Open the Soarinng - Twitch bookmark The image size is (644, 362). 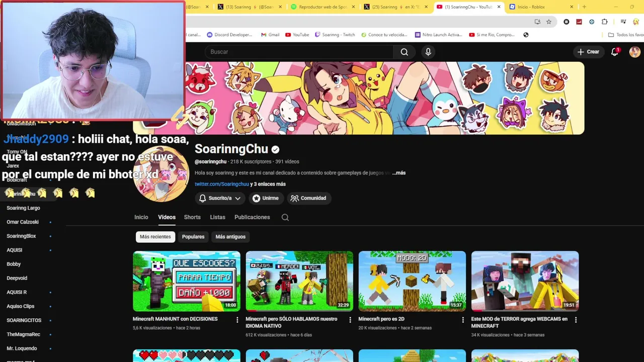[x=335, y=35]
